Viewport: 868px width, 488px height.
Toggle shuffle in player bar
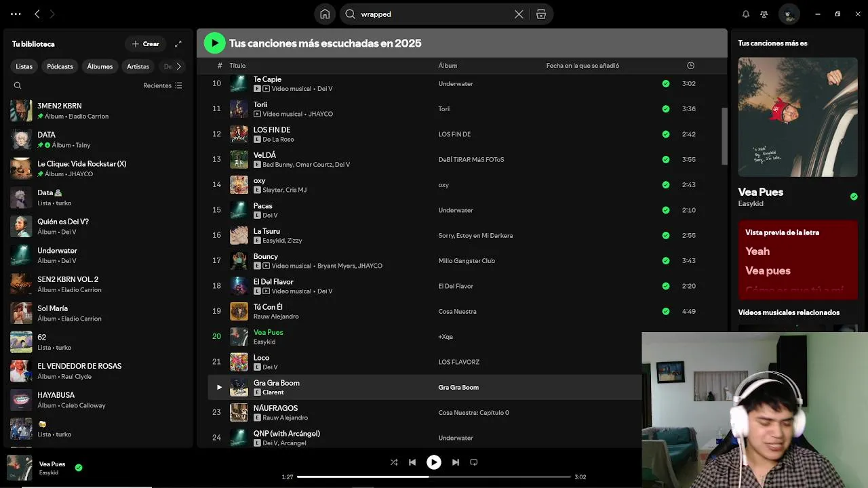[394, 462]
